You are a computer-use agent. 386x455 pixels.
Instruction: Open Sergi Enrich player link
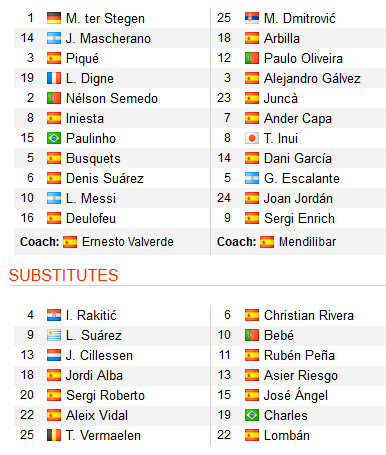[x=299, y=219]
